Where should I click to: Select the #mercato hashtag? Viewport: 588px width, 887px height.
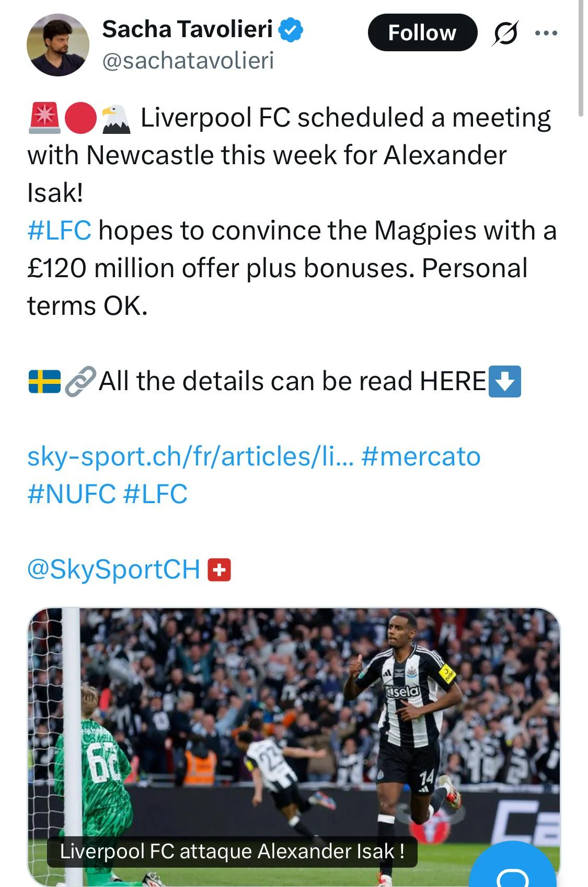coord(421,457)
